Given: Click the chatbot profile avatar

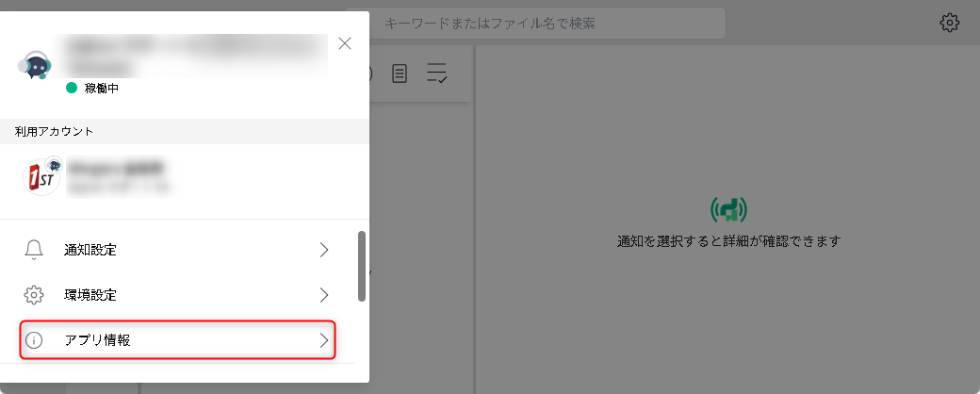Looking at the screenshot, I should pyautogui.click(x=34, y=64).
